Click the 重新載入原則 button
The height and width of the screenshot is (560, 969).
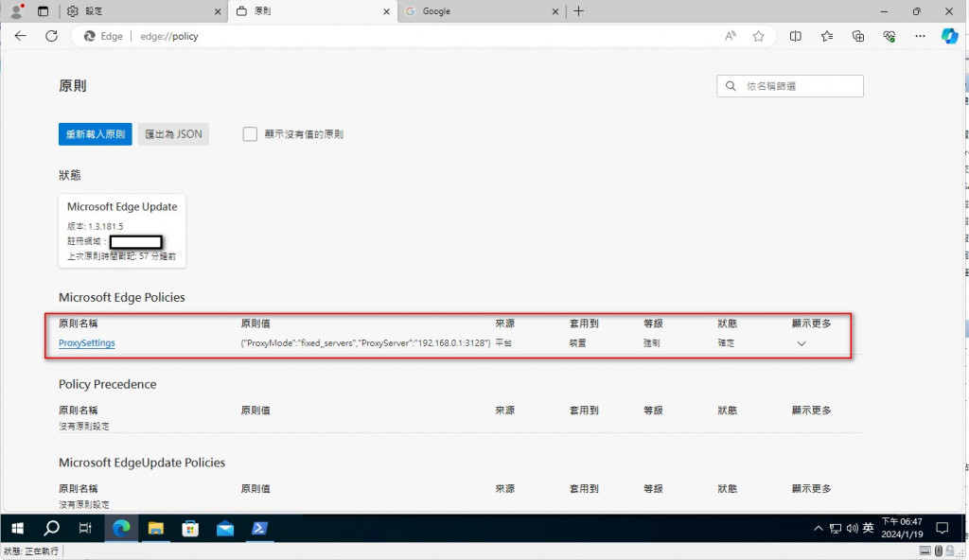tap(96, 134)
